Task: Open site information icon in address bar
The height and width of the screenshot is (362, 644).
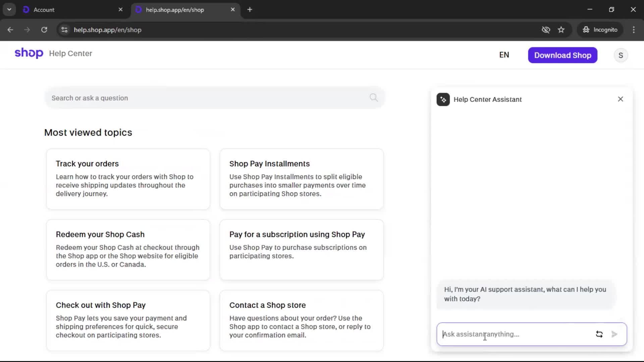Action: [x=64, y=30]
